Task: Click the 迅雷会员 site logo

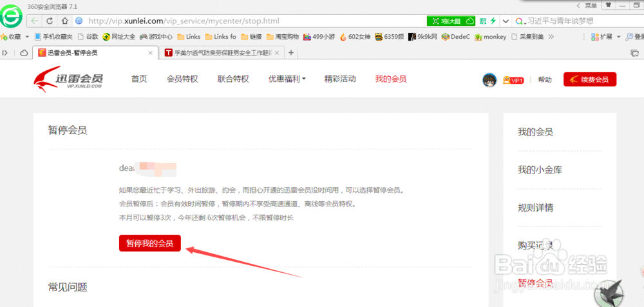Action: click(x=69, y=78)
